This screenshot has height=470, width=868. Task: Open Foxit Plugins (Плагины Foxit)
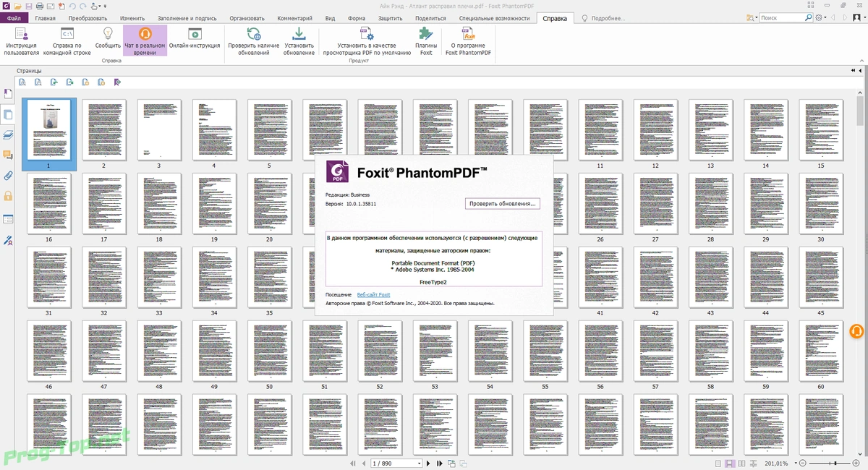click(x=426, y=41)
